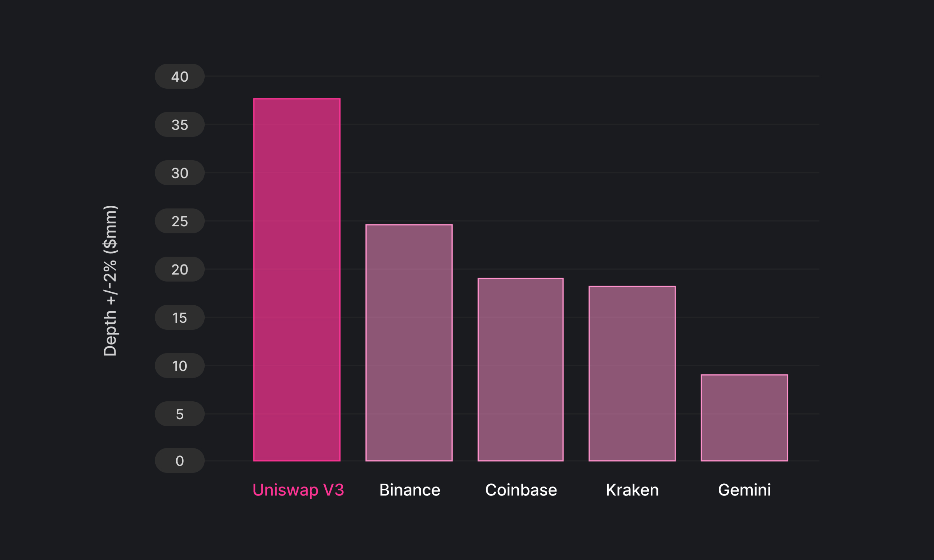Screen dimensions: 934x560
Task: Select the Coinbase label text
Action: coord(521,490)
